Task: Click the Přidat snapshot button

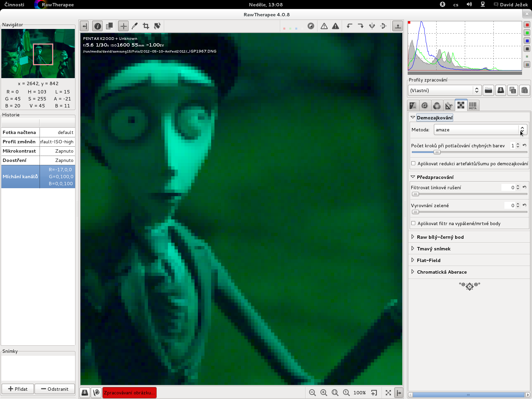Action: [18, 389]
